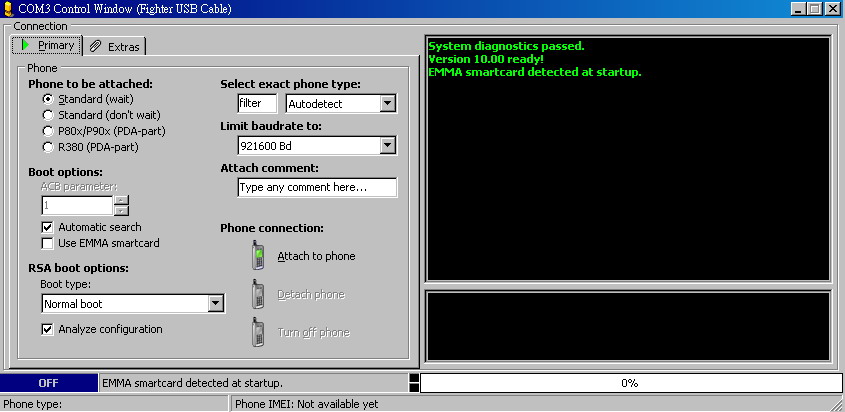Click the title bar application icon
The image size is (845, 412).
click(9, 8)
